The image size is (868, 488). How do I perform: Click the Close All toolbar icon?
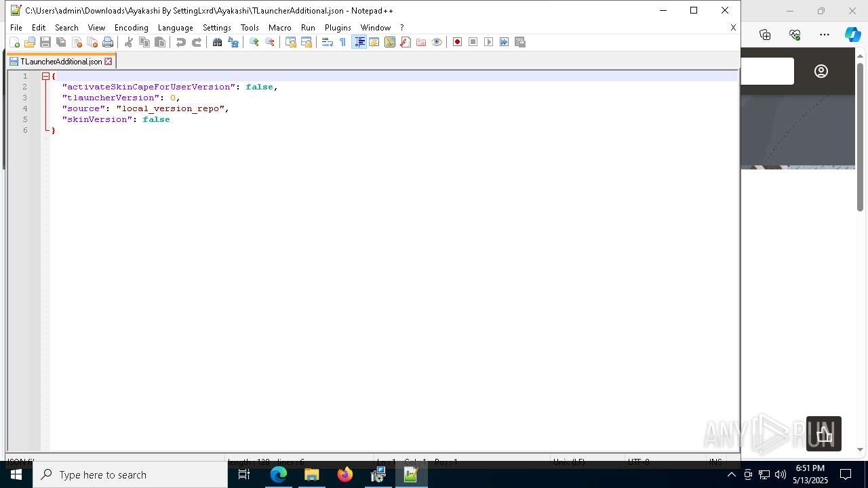[x=92, y=42]
